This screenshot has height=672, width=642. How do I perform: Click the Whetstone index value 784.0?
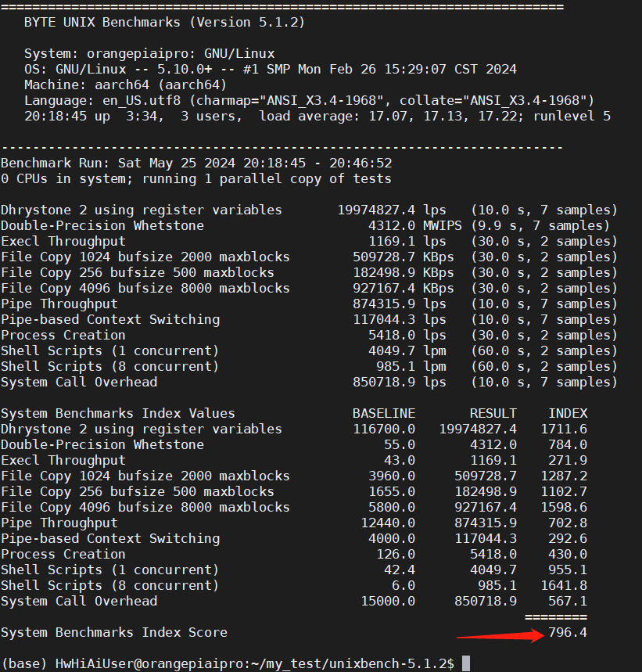click(x=568, y=444)
